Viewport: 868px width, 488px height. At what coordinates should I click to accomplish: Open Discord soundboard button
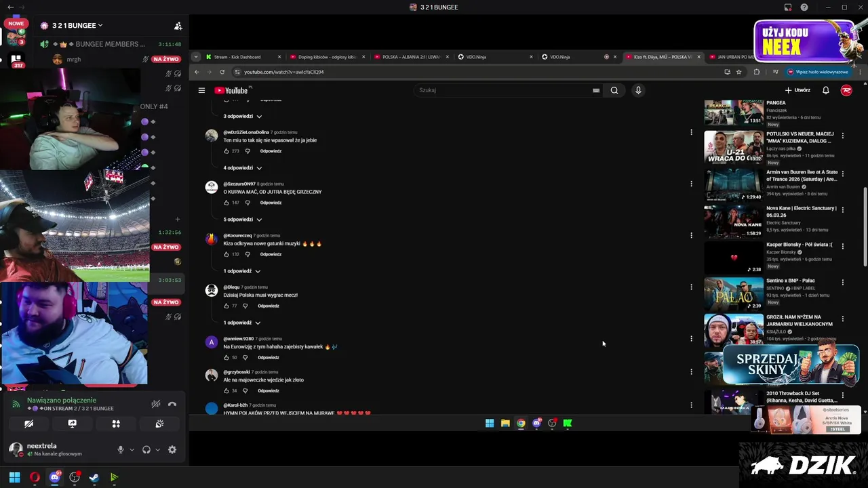point(159,424)
